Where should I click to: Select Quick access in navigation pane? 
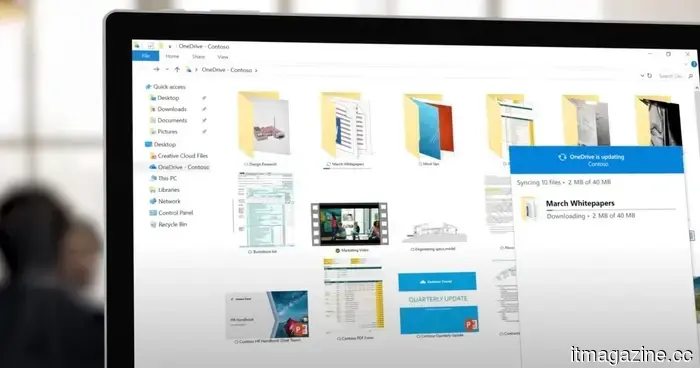click(169, 87)
